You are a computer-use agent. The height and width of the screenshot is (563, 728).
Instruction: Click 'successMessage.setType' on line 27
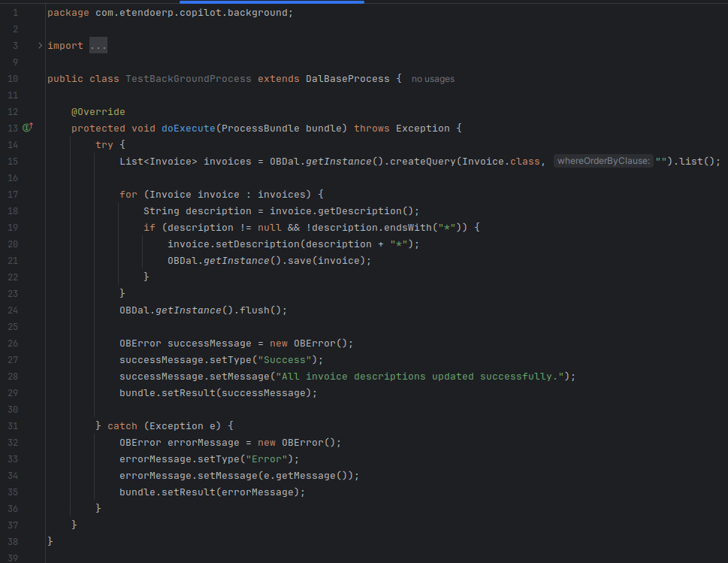[186, 360]
